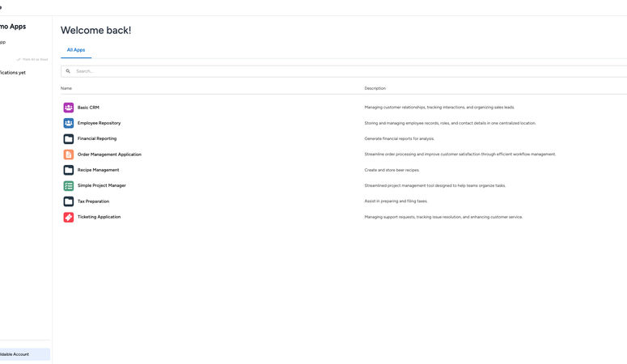This screenshot has width=627, height=364.
Task: Focus the Search input field
Action: 344,71
